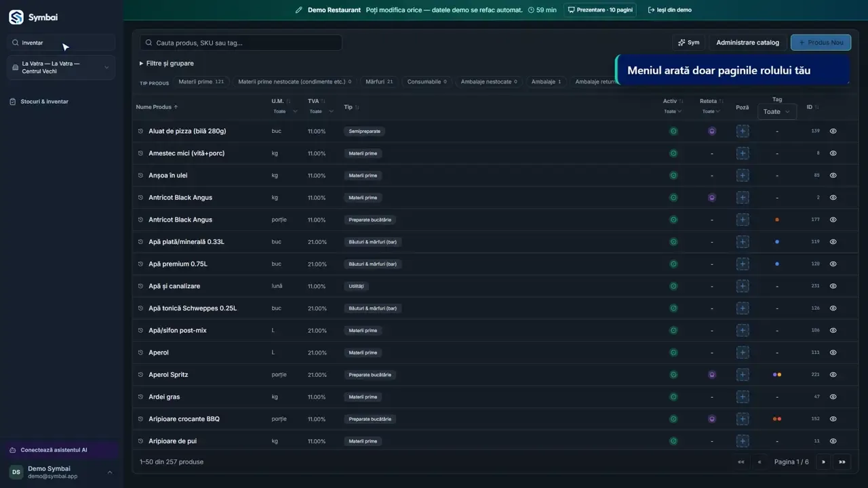Click the orange tag dot for product 177

tap(777, 220)
